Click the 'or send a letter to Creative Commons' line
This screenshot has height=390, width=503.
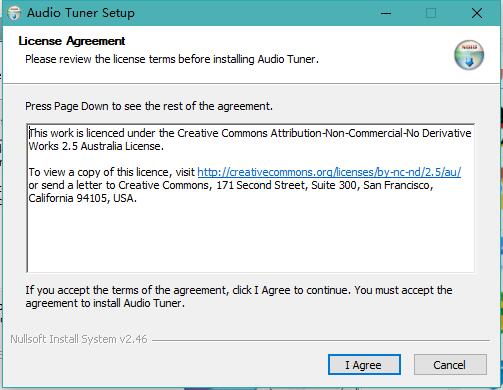[231, 185]
